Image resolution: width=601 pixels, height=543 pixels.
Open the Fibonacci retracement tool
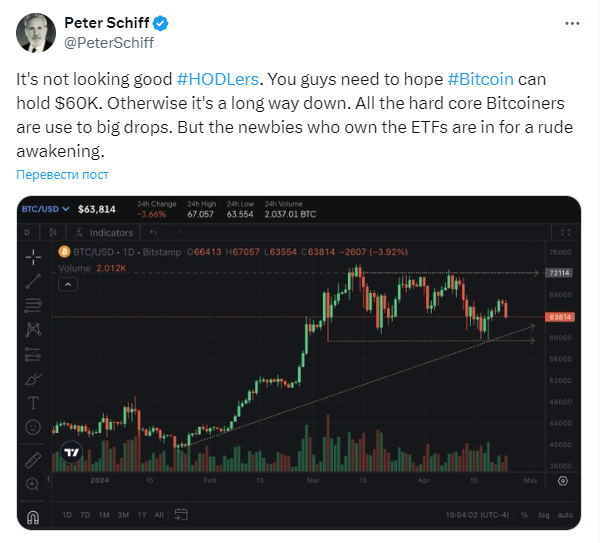click(33, 304)
